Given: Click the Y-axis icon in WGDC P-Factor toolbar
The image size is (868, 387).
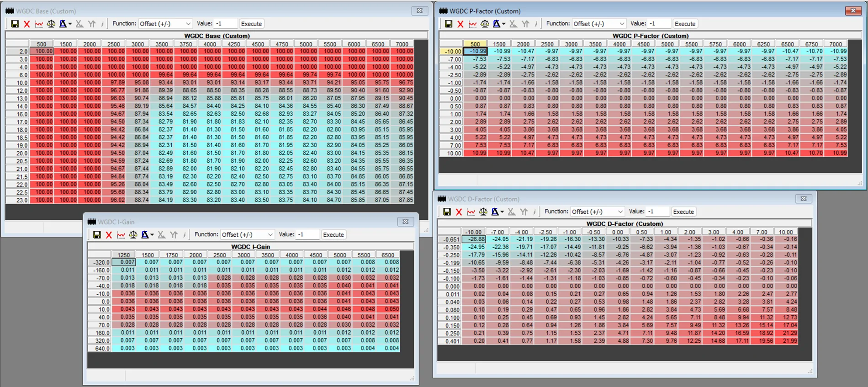Looking at the screenshot, I should click(x=525, y=24).
